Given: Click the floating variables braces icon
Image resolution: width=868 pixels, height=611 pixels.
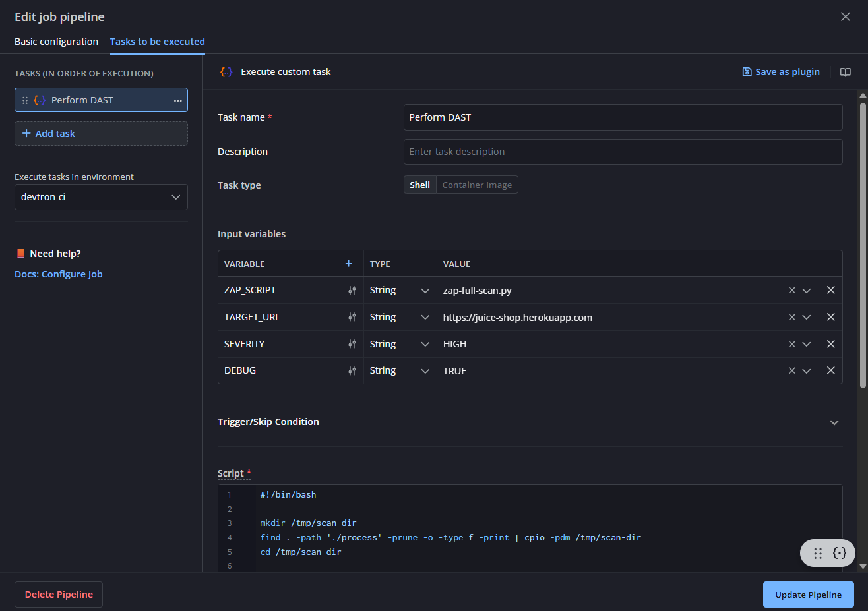Looking at the screenshot, I should point(839,553).
